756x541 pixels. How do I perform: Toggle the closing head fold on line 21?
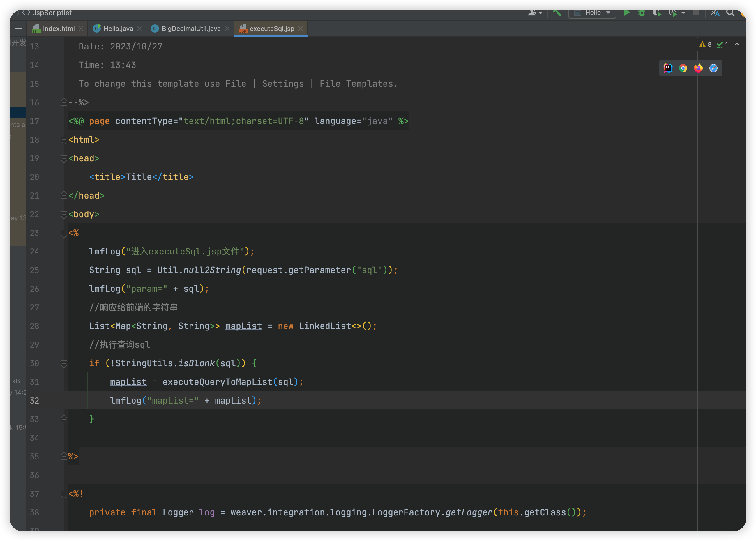click(x=64, y=196)
